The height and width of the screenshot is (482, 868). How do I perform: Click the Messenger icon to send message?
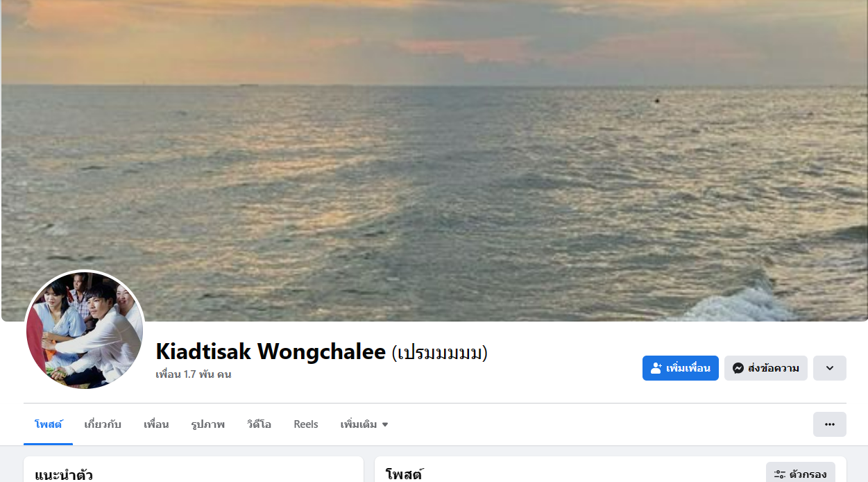point(738,368)
